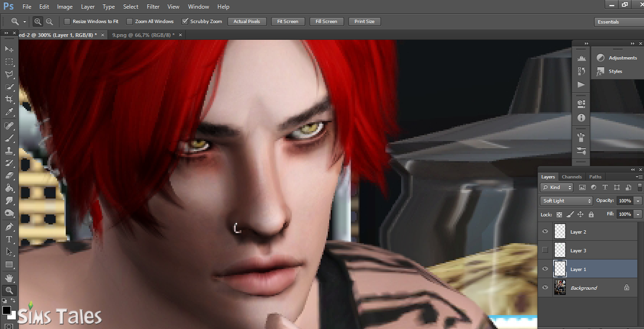Open the Essentials workspace dropdown
Viewport: 644px width, 329px height.
coord(619,22)
